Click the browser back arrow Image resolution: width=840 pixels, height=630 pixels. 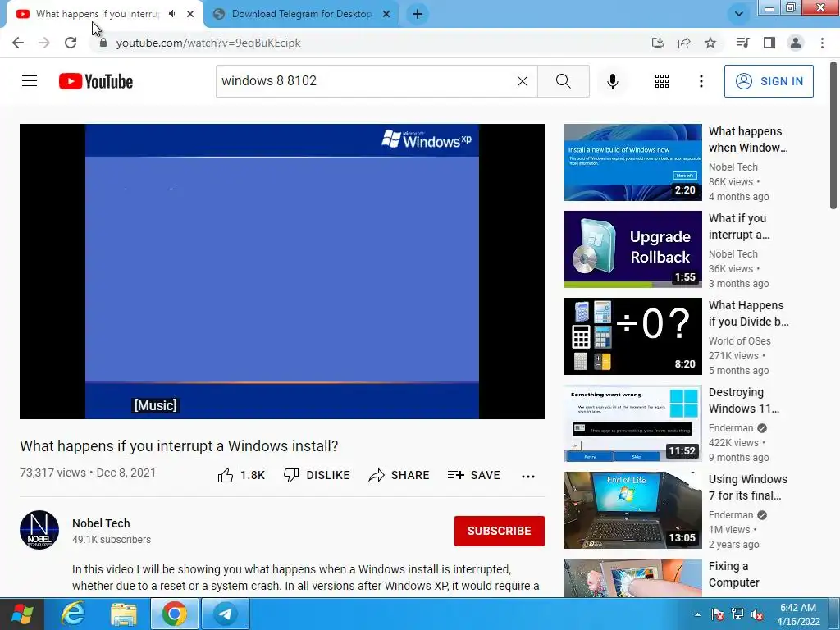(18, 43)
